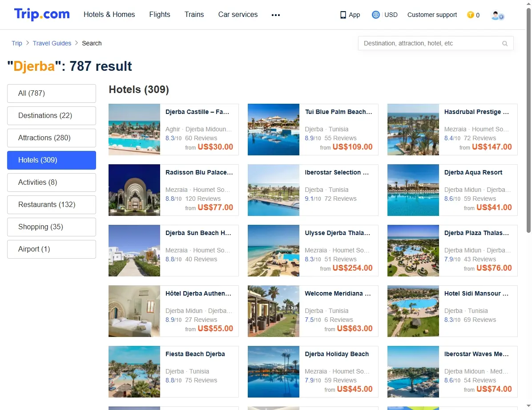Filter by Restaurants (132)
This screenshot has width=532, height=410.
[52, 205]
